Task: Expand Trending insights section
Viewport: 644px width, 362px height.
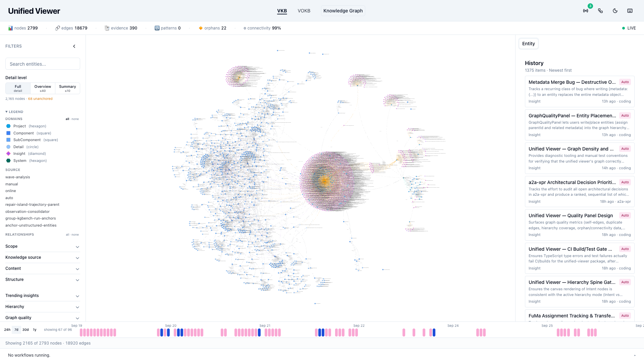Action: 43,296
